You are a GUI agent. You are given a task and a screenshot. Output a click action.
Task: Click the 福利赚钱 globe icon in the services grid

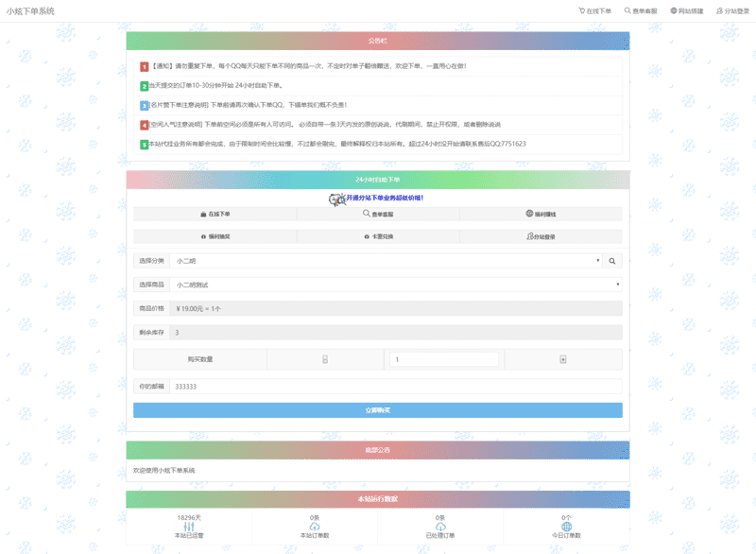point(527,213)
